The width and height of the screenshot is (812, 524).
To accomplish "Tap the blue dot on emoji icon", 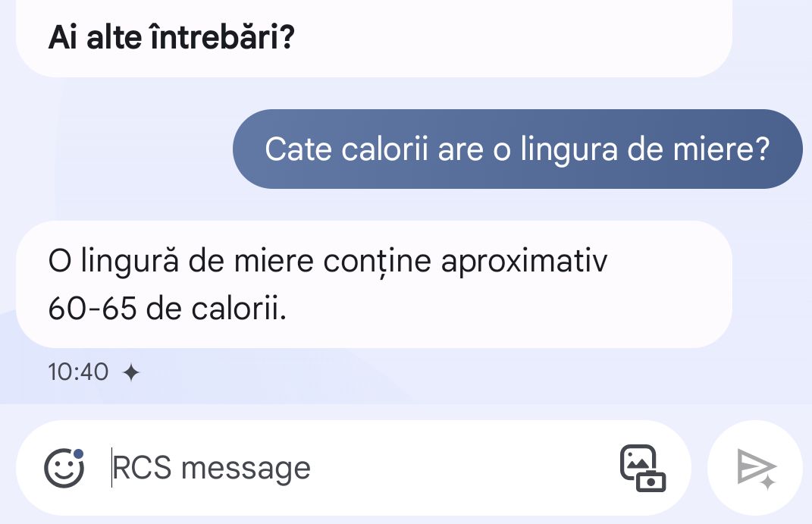I will [x=78, y=455].
